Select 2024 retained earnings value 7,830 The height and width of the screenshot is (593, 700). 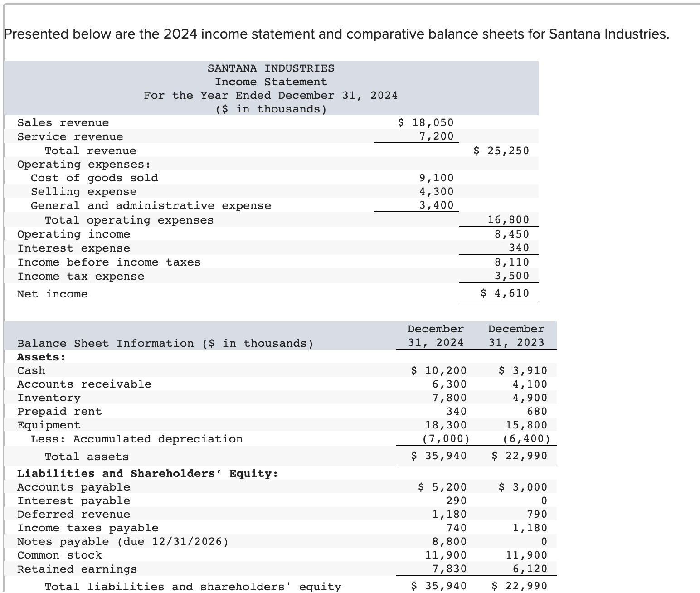click(449, 569)
